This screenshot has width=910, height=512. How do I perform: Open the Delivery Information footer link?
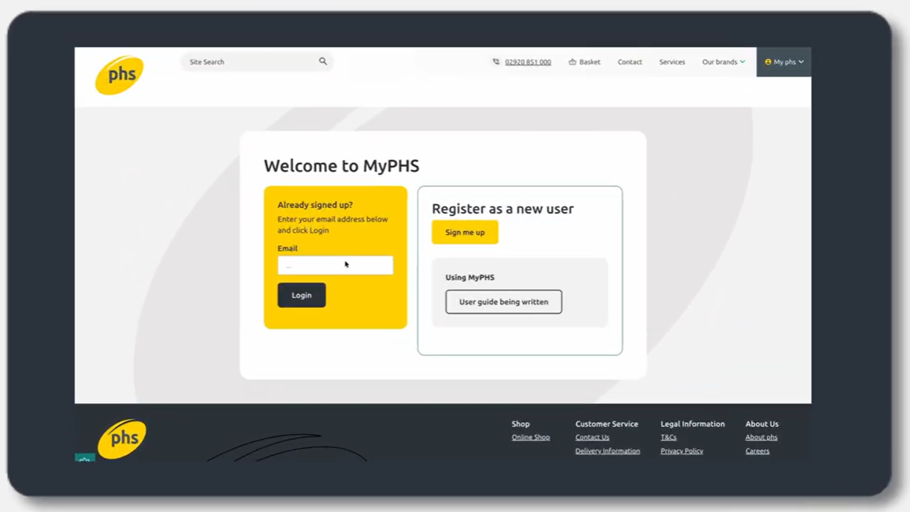point(608,451)
